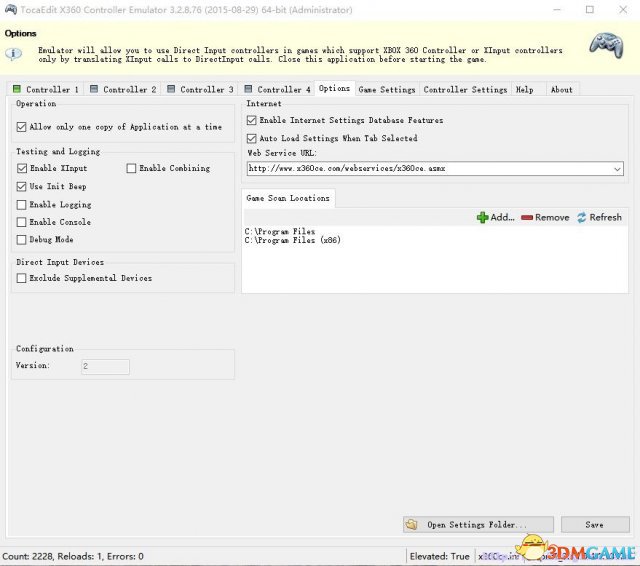Click Open Settings Folder button

pos(478,524)
